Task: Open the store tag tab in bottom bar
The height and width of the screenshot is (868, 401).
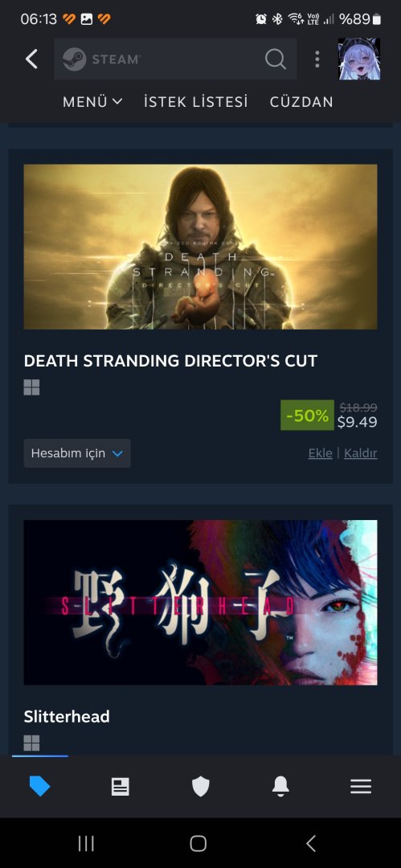Action: tap(40, 786)
